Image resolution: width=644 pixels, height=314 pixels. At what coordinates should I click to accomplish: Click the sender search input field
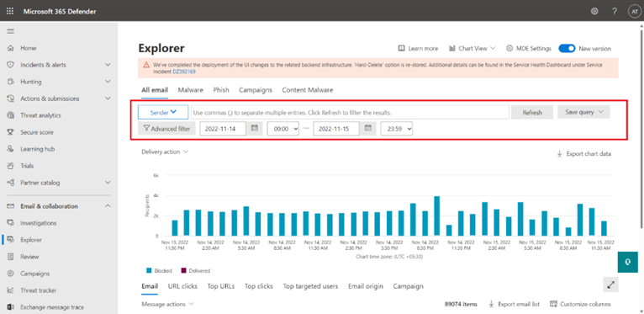[350, 112]
